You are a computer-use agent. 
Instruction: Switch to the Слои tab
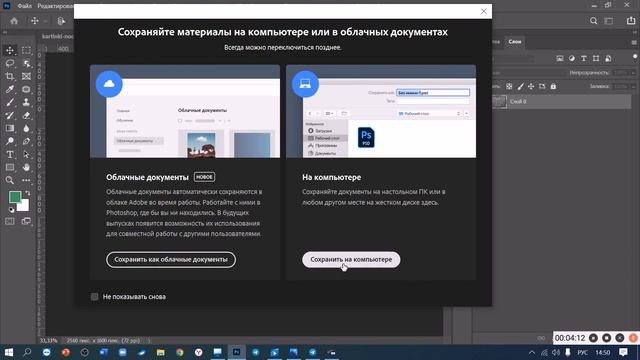pos(515,42)
